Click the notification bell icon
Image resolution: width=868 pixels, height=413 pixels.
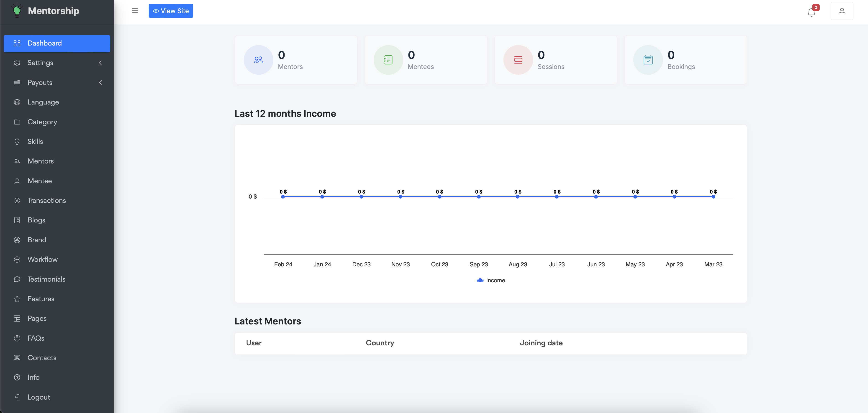(811, 13)
